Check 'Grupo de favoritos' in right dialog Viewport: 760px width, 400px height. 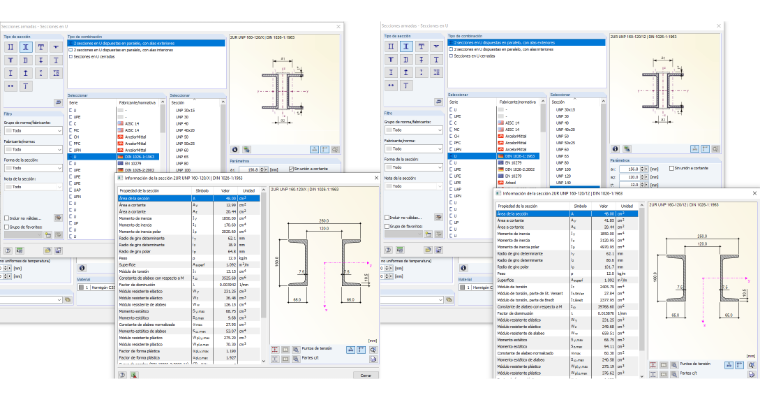pyautogui.click(x=387, y=226)
